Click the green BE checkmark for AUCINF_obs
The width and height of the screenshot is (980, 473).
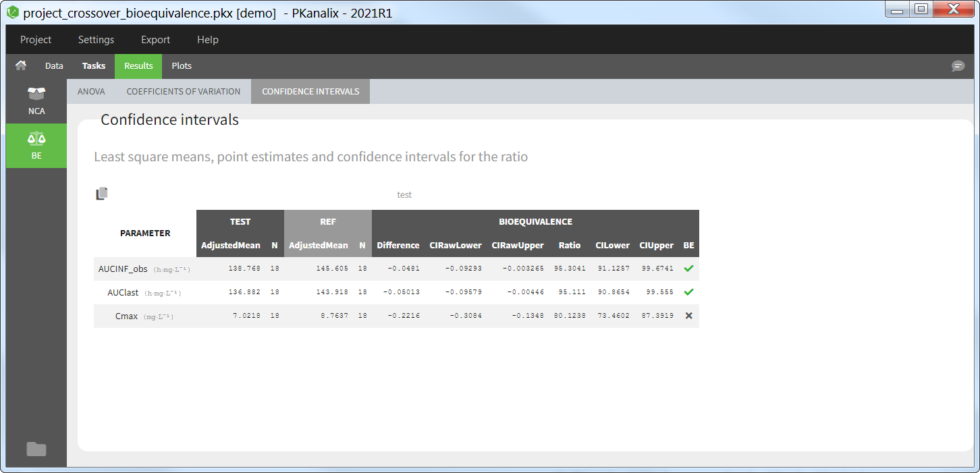688,269
